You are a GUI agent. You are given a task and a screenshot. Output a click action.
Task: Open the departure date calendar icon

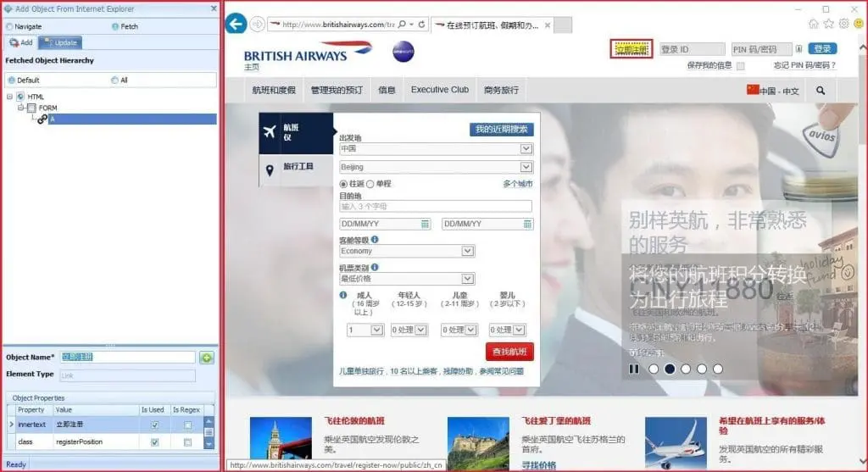426,224
